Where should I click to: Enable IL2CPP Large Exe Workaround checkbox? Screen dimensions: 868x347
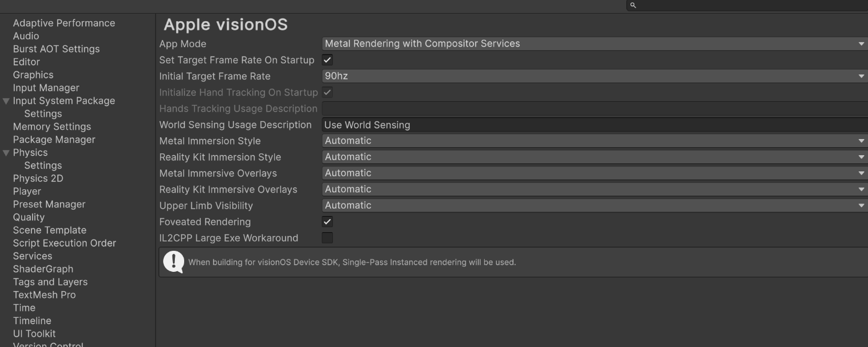click(x=327, y=238)
